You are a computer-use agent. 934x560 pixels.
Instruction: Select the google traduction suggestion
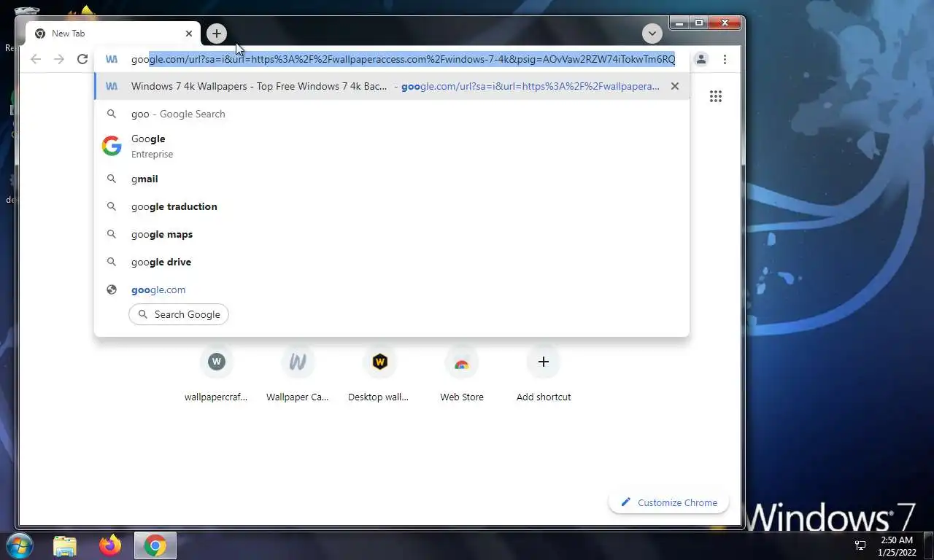[392, 206]
